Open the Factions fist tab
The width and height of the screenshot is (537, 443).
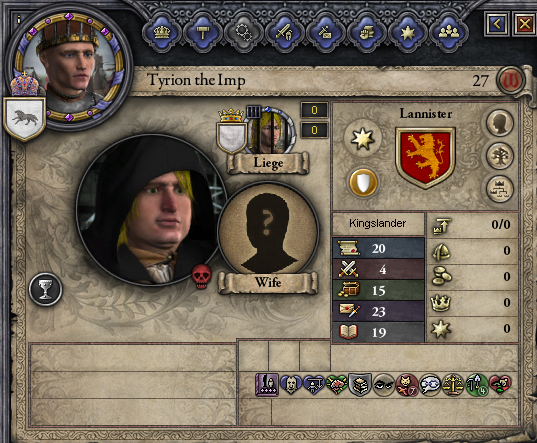click(366, 33)
